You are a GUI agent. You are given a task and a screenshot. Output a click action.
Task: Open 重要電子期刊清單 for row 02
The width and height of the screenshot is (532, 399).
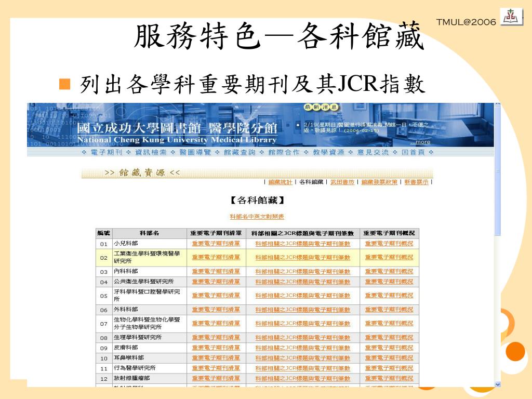click(216, 258)
